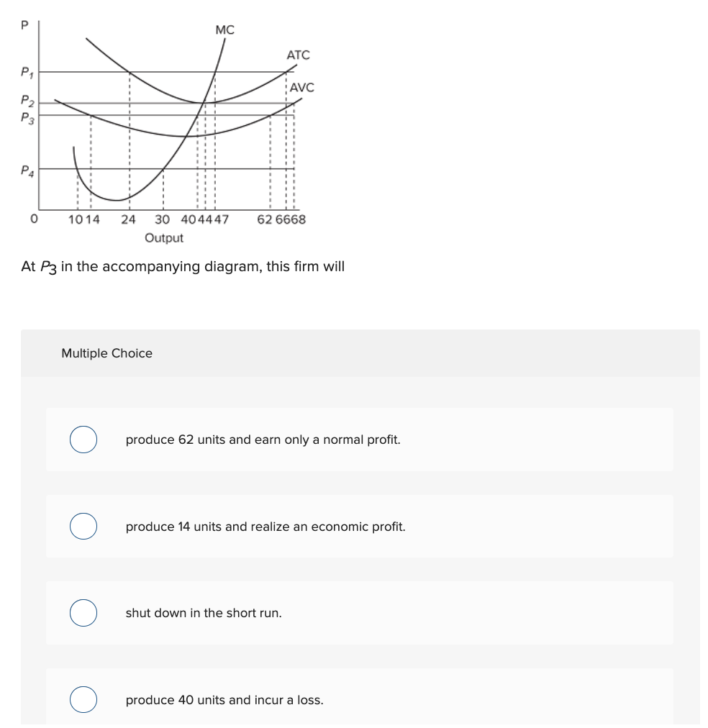This screenshot has height=728, width=708.
Task: Click the P1 label on the price axis
Action: pos(26,71)
